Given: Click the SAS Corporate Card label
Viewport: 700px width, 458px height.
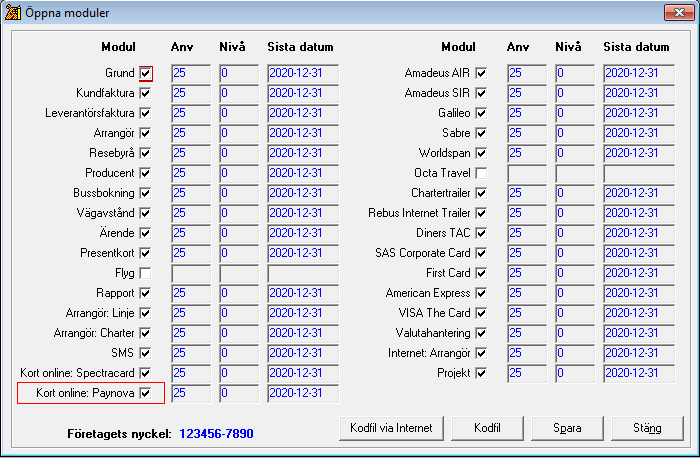Looking at the screenshot, I should 423,253.
